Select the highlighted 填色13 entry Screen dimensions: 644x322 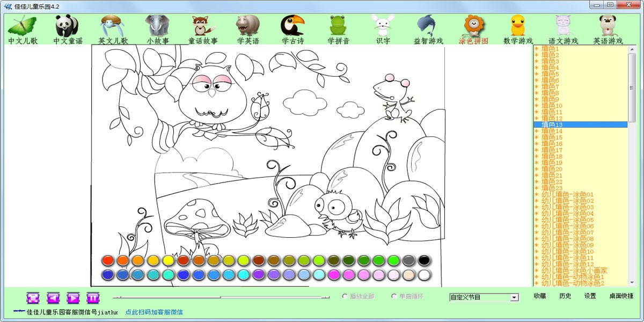[580, 125]
